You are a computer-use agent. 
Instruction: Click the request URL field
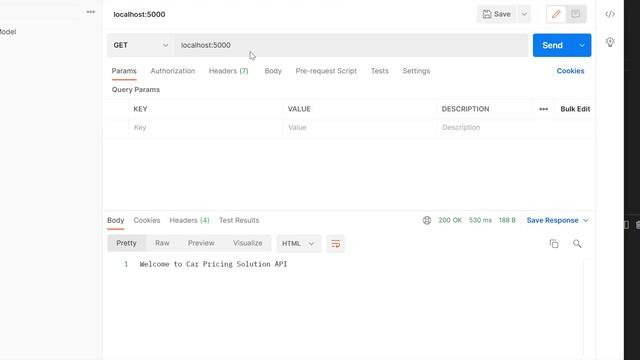coord(351,45)
